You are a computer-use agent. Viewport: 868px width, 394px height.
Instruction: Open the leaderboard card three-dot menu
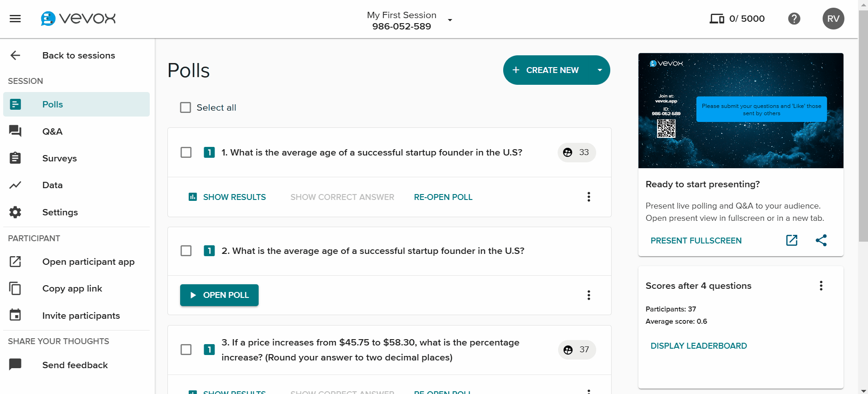(x=821, y=286)
